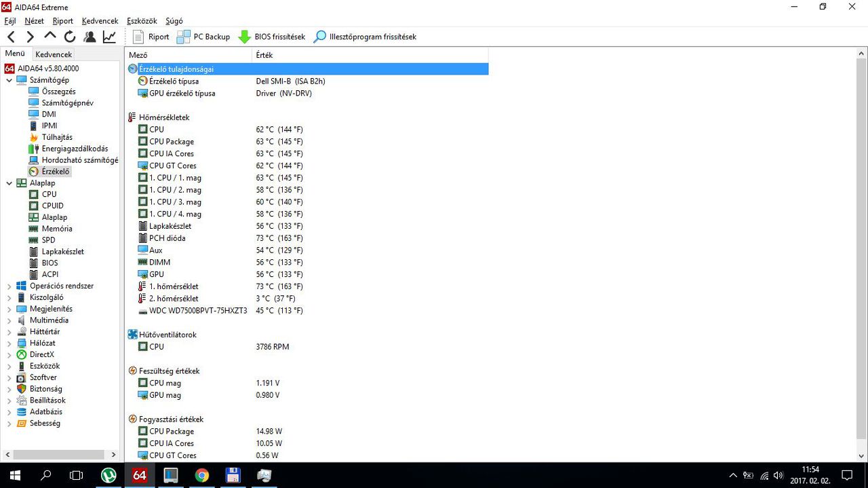Open the DMI tree item
The height and width of the screenshot is (488, 868).
[x=49, y=114]
